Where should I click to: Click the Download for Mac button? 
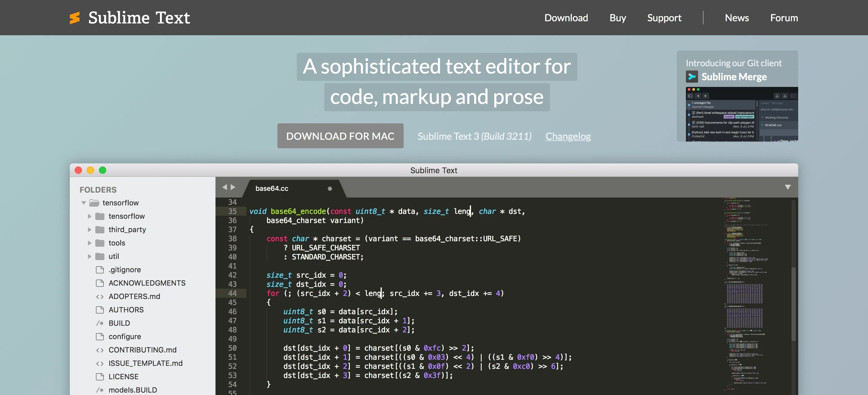click(340, 136)
